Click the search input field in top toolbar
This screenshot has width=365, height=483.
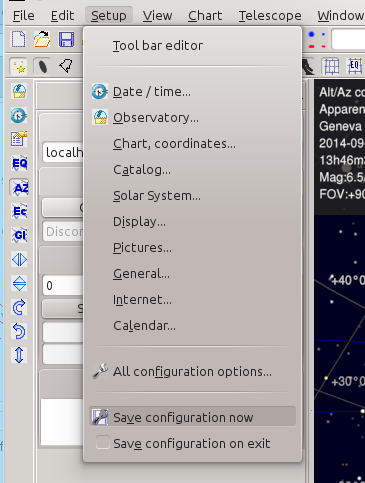click(348, 39)
